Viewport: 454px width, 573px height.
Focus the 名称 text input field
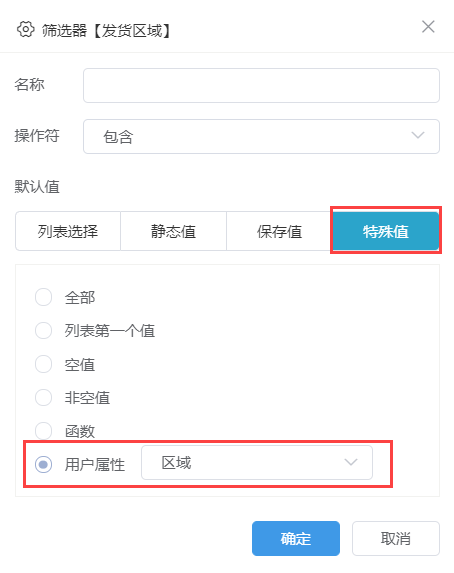pyautogui.click(x=261, y=86)
